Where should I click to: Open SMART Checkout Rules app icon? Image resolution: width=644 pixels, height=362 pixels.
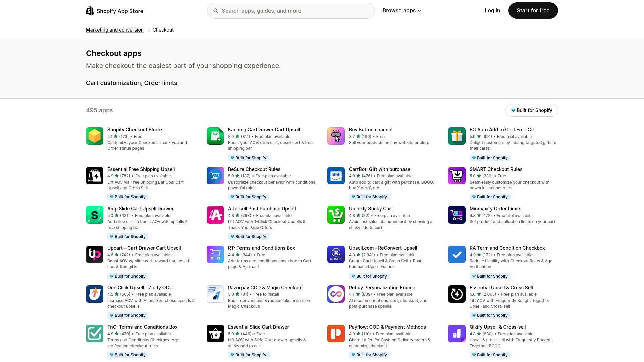(457, 176)
